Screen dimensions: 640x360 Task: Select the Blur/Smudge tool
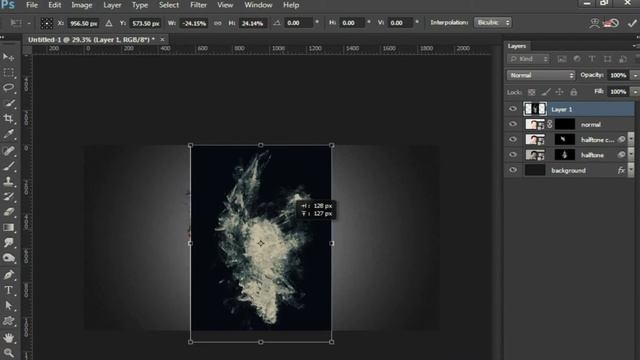click(x=8, y=242)
